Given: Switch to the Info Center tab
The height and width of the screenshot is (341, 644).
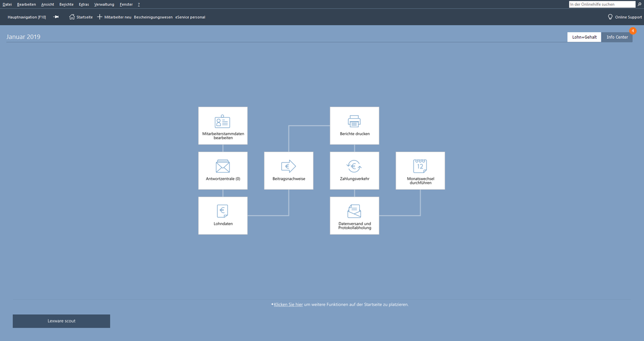Looking at the screenshot, I should click(x=617, y=37).
